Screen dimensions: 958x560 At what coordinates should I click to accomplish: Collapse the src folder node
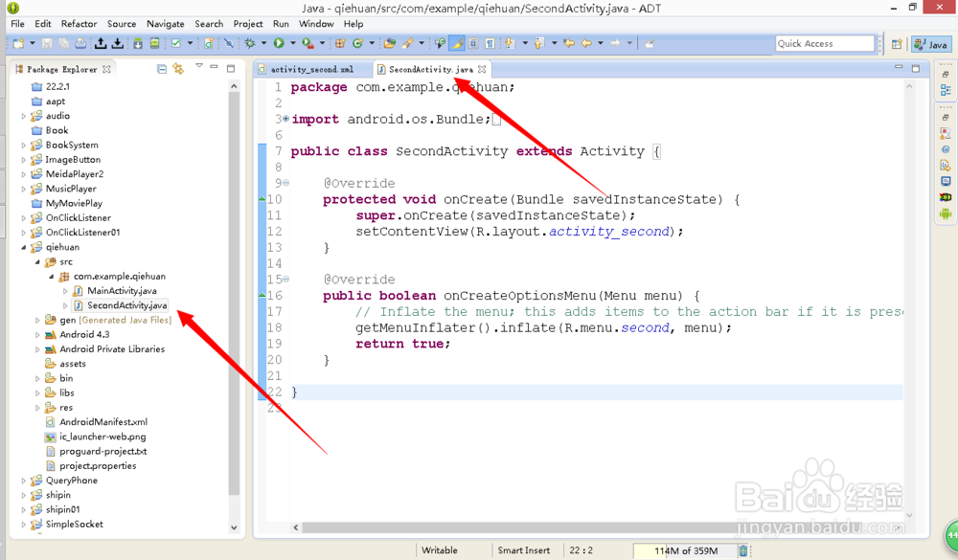(37, 262)
